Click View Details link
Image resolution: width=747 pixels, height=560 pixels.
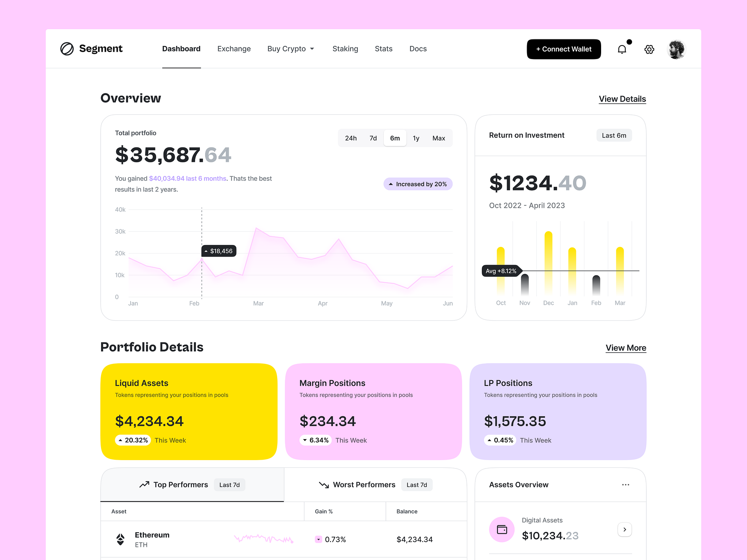click(622, 99)
